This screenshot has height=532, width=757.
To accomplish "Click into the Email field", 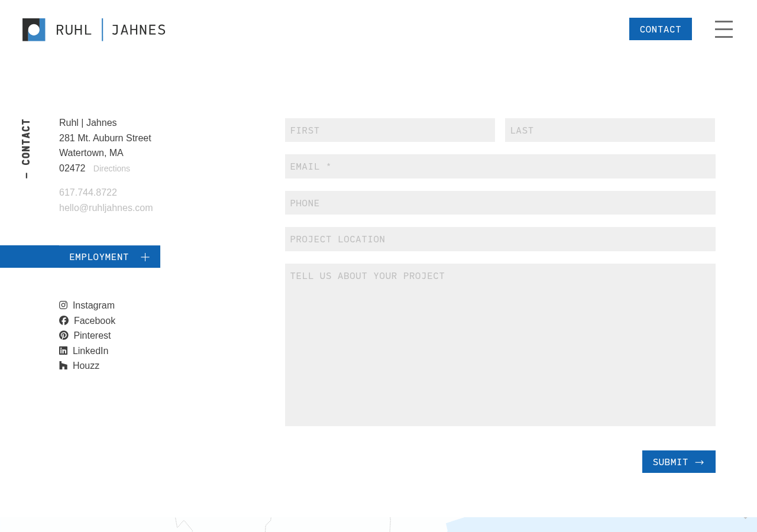I will (x=500, y=167).
